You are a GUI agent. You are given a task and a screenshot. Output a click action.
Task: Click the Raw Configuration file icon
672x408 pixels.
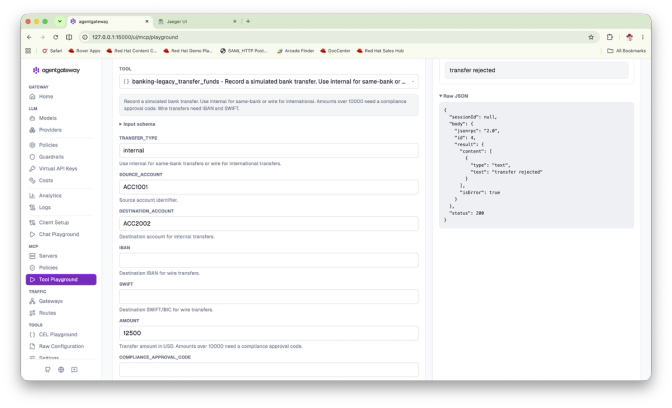click(32, 346)
